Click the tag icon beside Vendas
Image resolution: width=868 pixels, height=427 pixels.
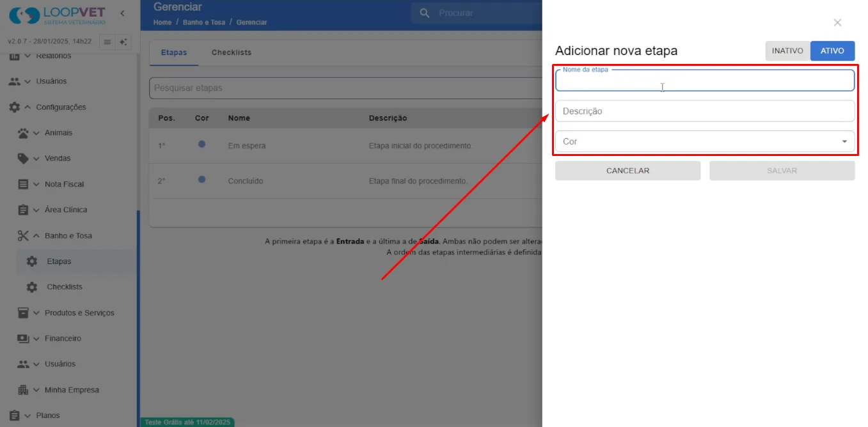23,159
